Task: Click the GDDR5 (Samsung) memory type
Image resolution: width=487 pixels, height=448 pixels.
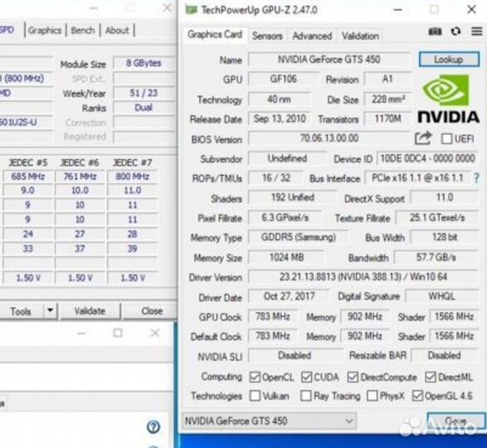Action: (298, 237)
